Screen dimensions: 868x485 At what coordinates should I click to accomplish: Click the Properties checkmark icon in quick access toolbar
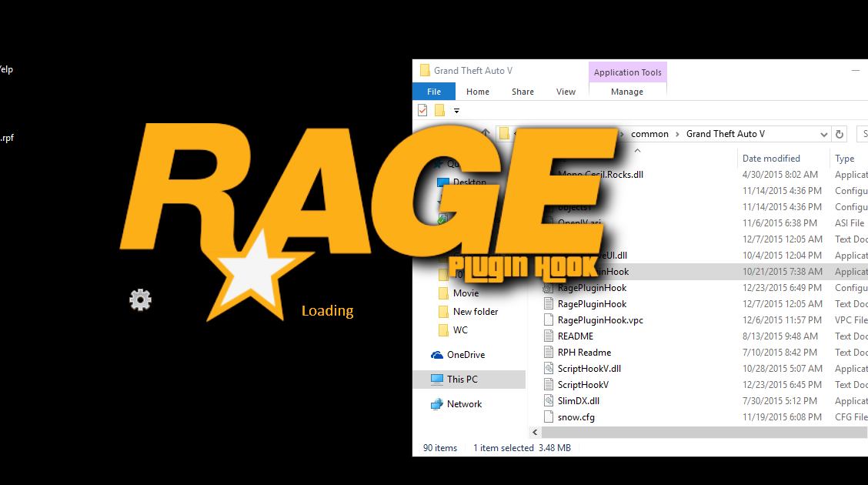pos(422,110)
